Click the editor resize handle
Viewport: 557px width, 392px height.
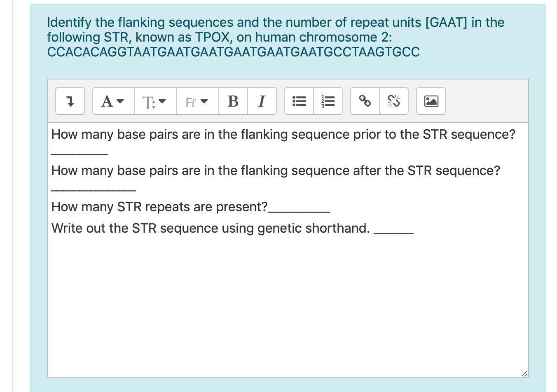click(x=525, y=373)
